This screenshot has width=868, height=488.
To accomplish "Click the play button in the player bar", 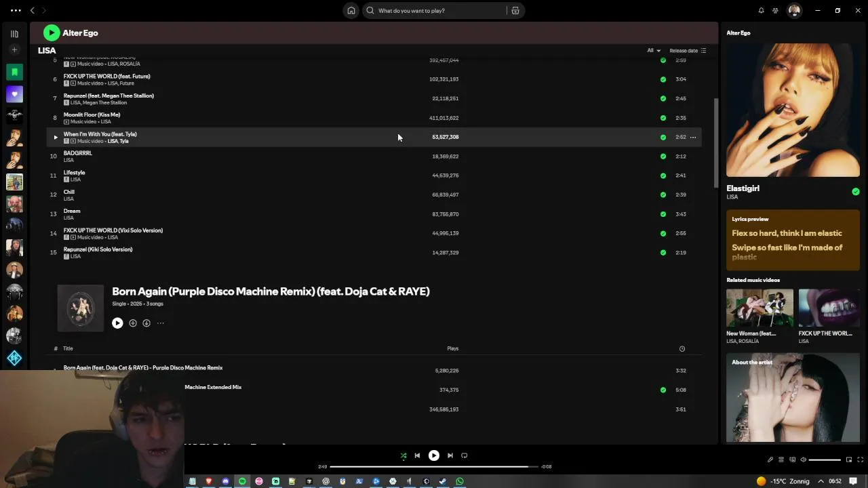I will click(433, 455).
